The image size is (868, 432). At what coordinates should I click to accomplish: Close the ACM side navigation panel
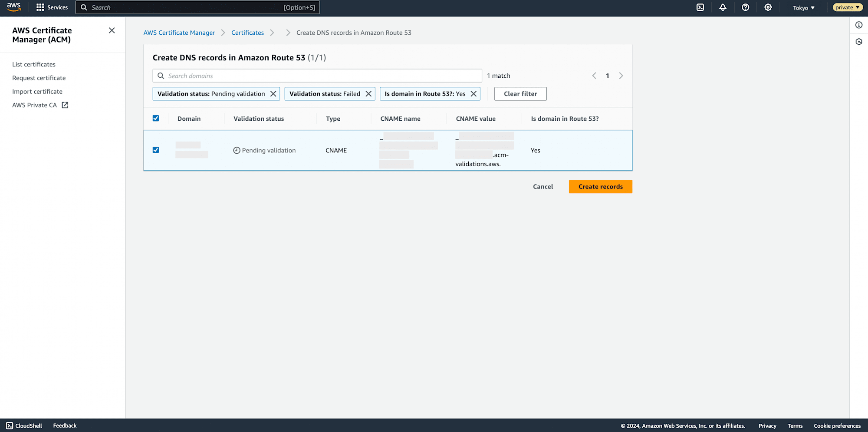(112, 30)
